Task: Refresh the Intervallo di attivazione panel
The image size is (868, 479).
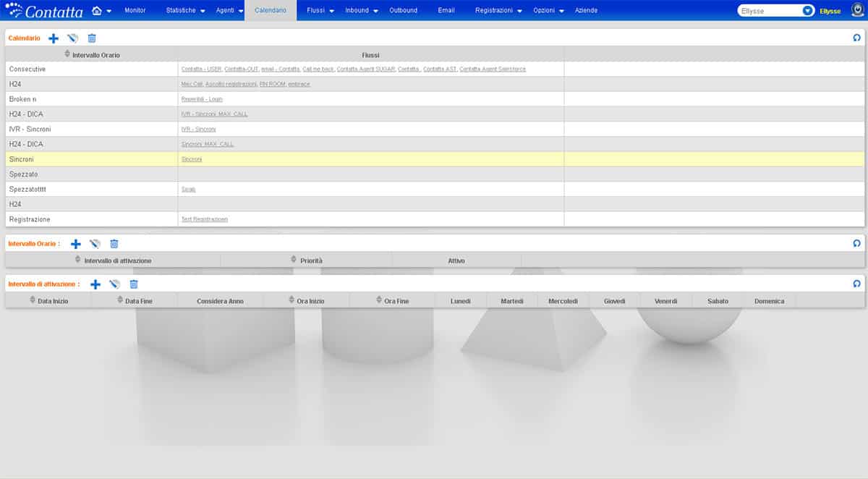Action: point(857,284)
